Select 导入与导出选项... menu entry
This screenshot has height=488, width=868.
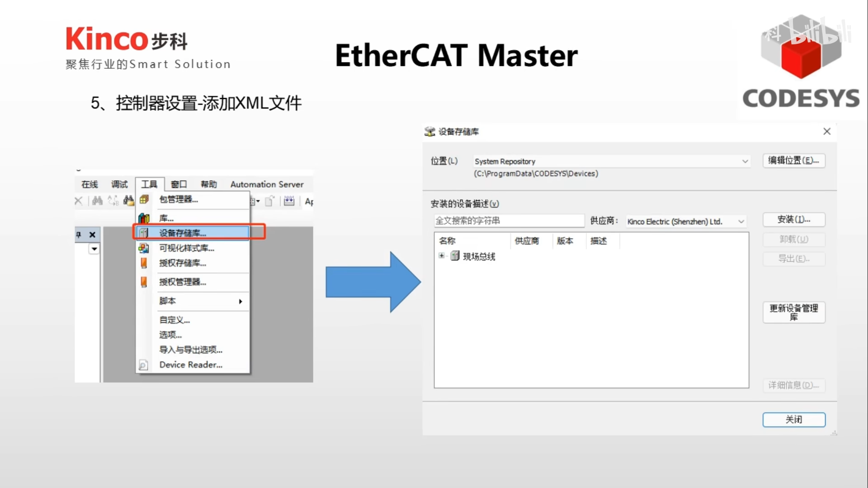click(193, 350)
